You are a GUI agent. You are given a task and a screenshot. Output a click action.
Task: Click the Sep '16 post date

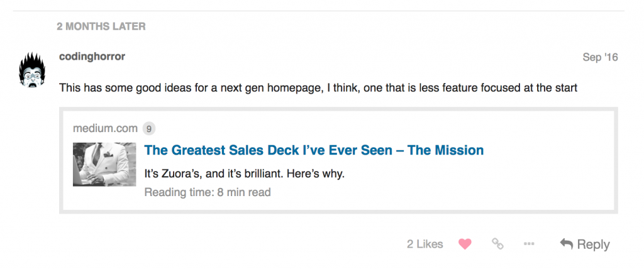pos(600,57)
